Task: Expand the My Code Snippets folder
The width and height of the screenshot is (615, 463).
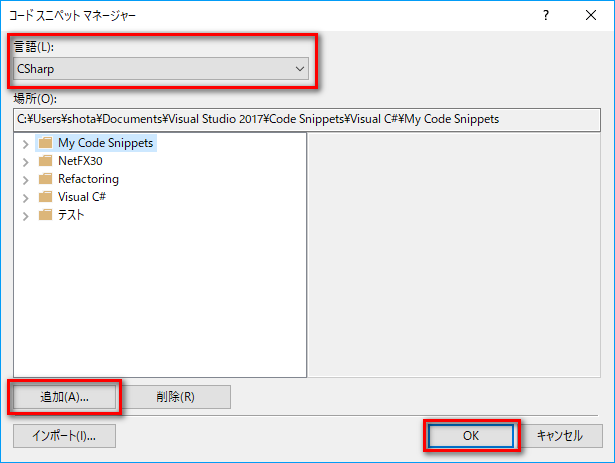Action: (25, 144)
